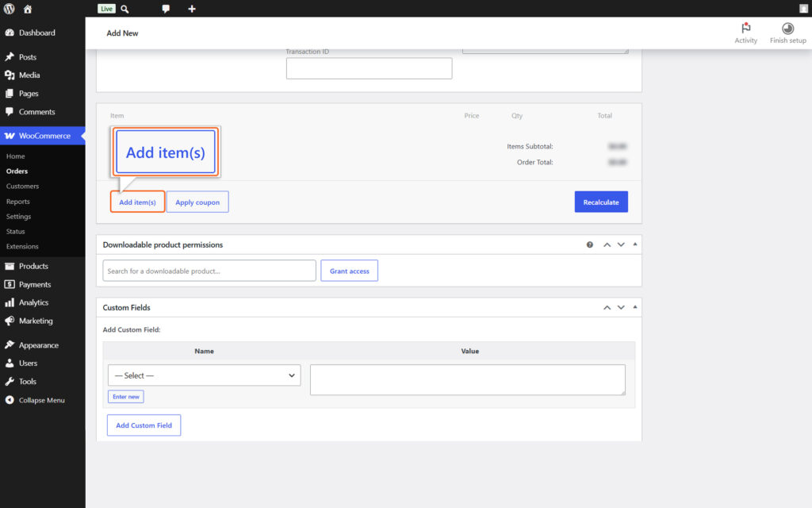The height and width of the screenshot is (508, 812).
Task: Click the plus New content icon
Action: click(192, 9)
